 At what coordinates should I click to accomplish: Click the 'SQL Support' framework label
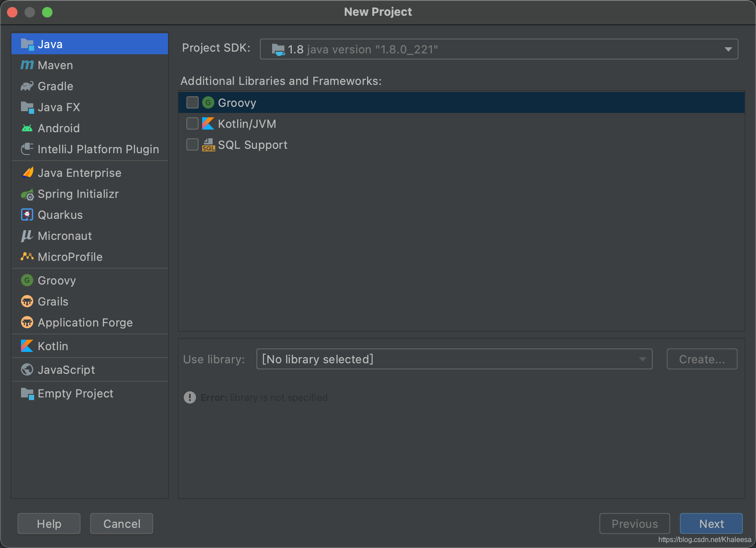(x=253, y=145)
